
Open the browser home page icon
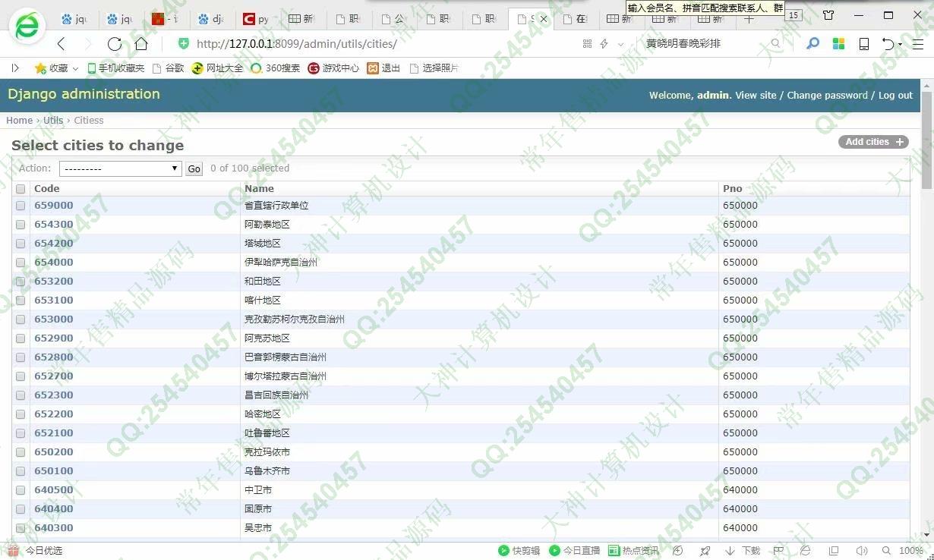[x=141, y=44]
